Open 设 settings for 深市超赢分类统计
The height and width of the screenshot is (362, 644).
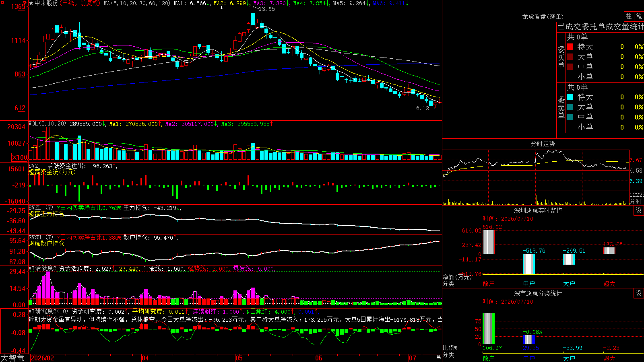639,293
